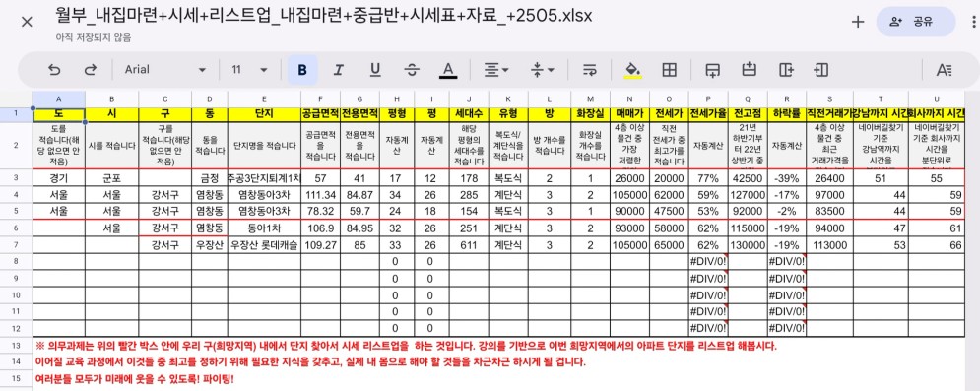This screenshot has height=391, width=980.
Task: Click the insert column left icon
Action: point(821,70)
